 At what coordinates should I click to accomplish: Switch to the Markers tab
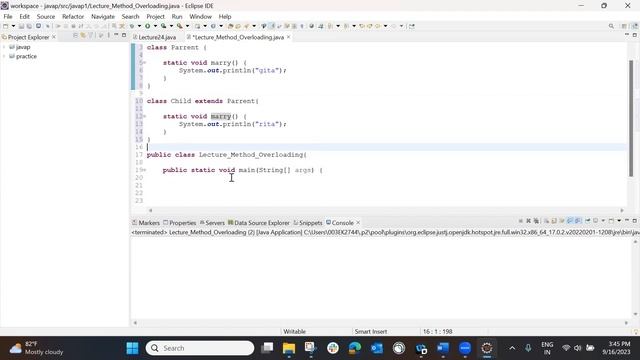[146, 223]
